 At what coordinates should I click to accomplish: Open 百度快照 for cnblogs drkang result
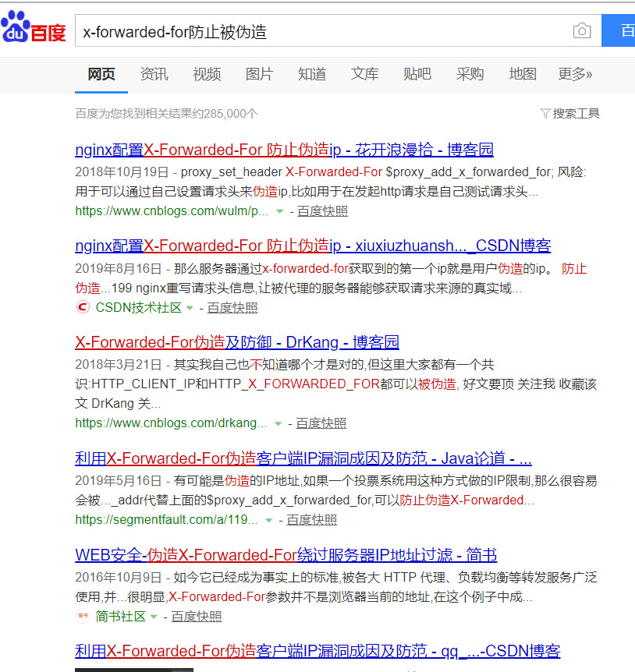(321, 423)
